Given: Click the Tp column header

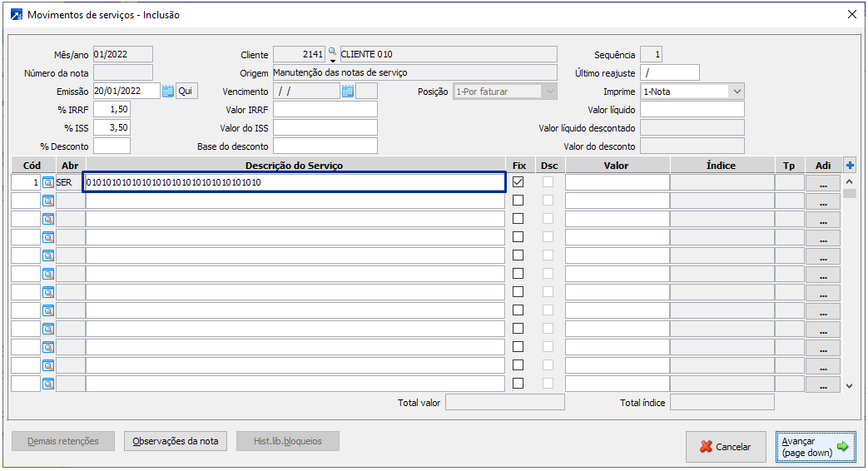Looking at the screenshot, I should pyautogui.click(x=789, y=165).
